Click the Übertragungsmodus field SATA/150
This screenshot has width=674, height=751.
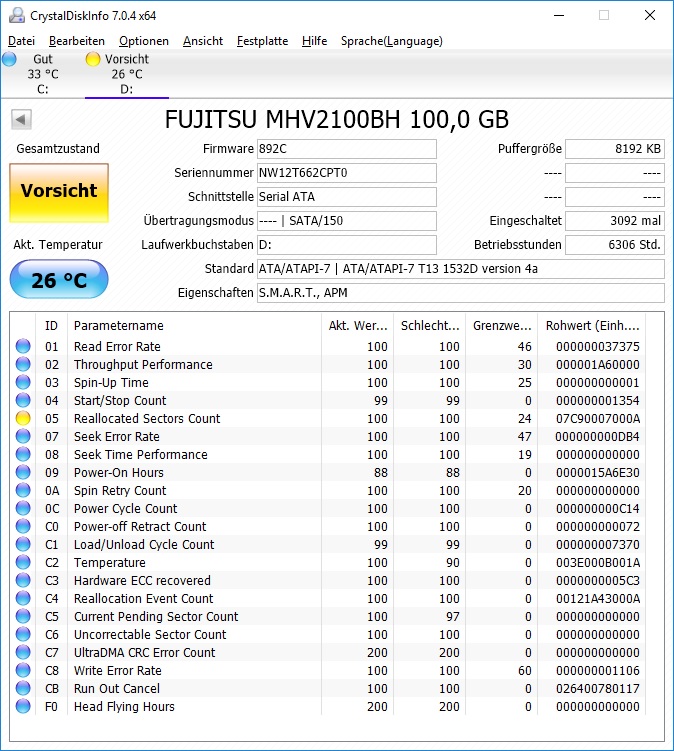[x=347, y=221]
